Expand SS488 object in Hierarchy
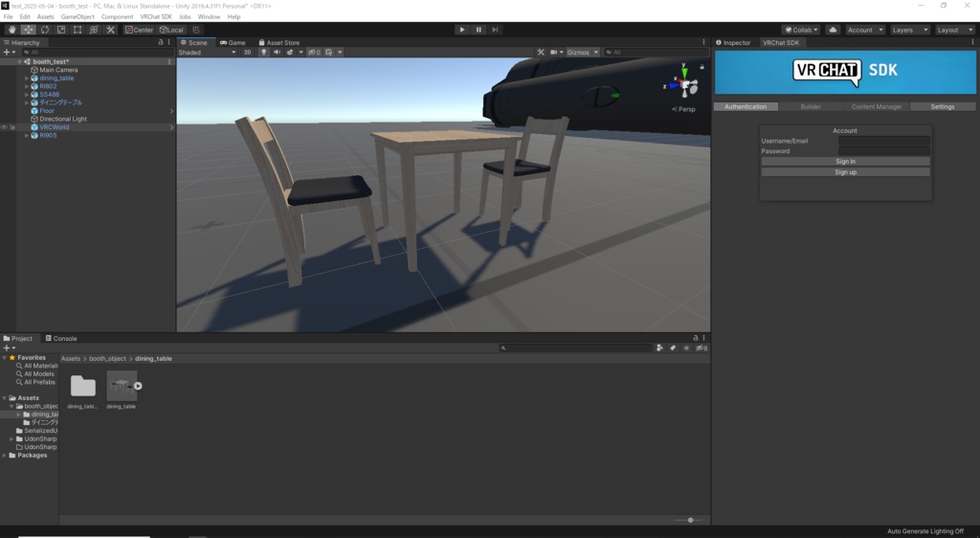Image resolution: width=980 pixels, height=538 pixels. pyautogui.click(x=26, y=95)
